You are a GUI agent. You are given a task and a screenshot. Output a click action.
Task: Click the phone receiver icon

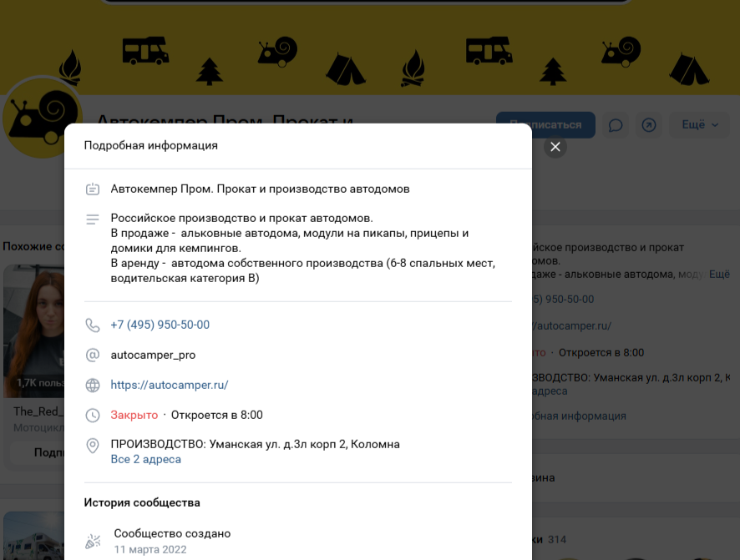tap(93, 325)
